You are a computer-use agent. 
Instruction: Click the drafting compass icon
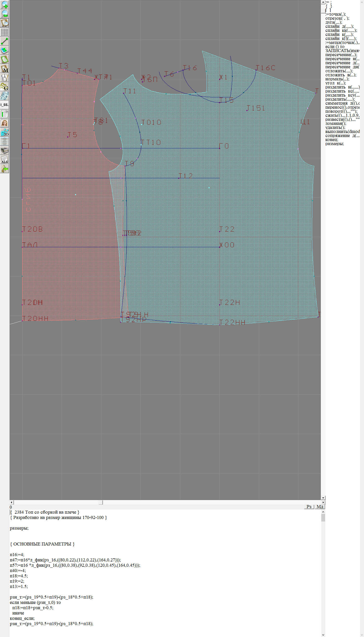5,78
